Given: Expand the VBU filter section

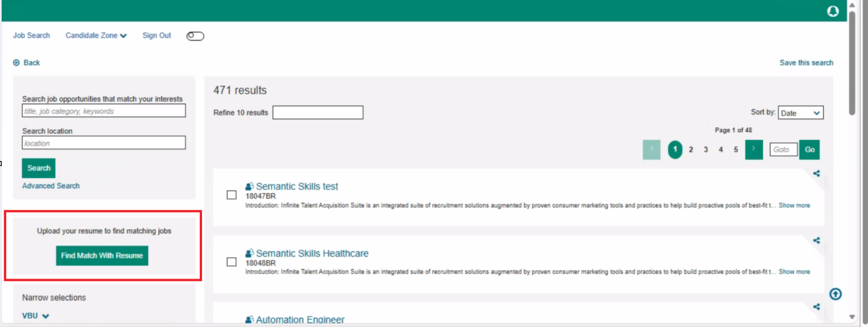Looking at the screenshot, I should (36, 316).
